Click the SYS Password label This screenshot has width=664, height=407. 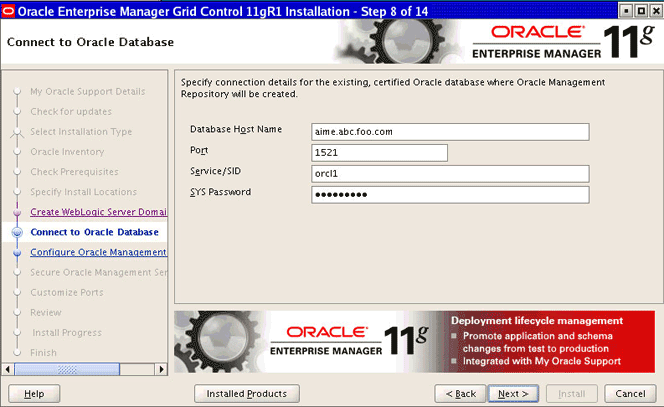pos(220,192)
